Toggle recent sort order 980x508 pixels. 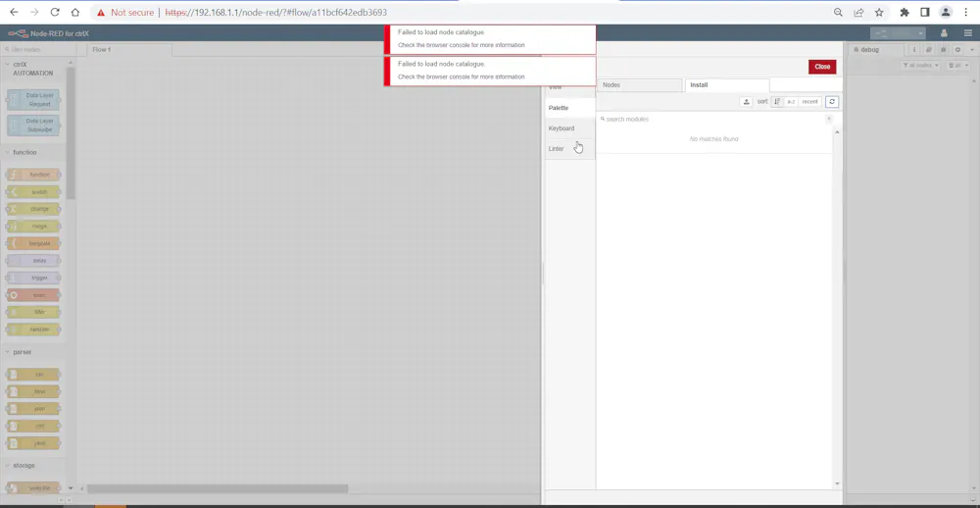click(809, 101)
